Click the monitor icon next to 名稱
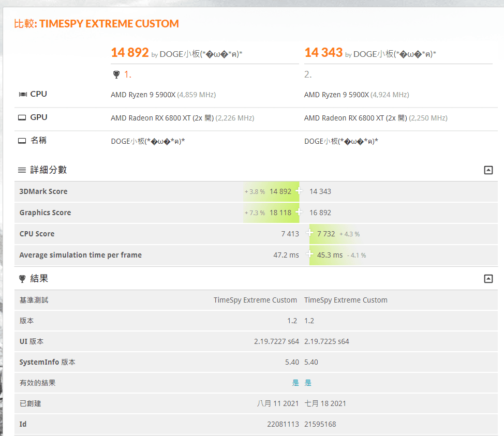This screenshot has height=436, width=504. [22, 141]
